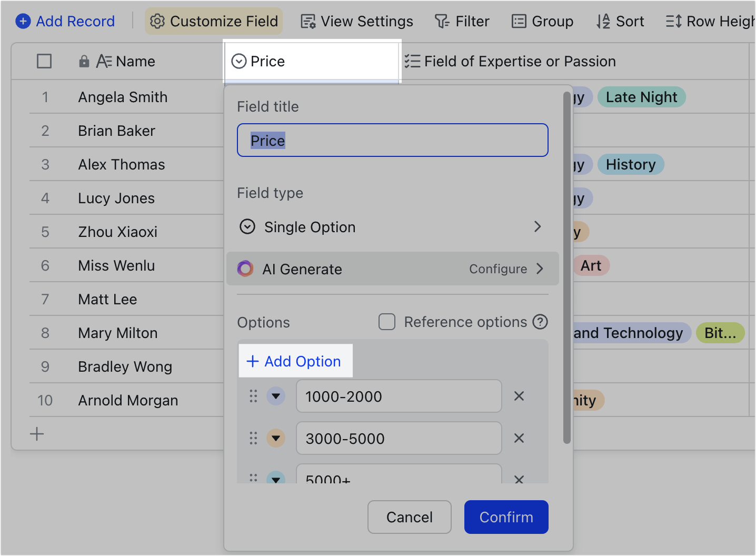The height and width of the screenshot is (556, 756).
Task: Open the Group menu
Action: tap(542, 21)
